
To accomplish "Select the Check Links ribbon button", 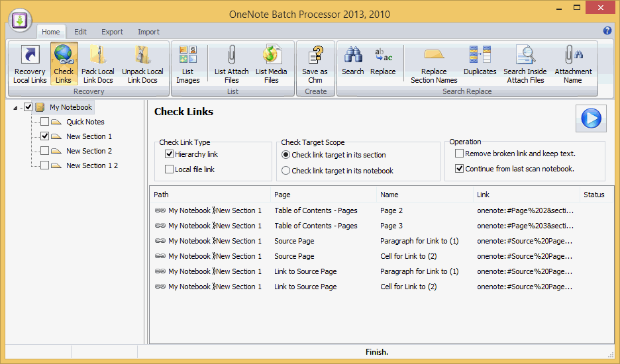I will (x=64, y=64).
